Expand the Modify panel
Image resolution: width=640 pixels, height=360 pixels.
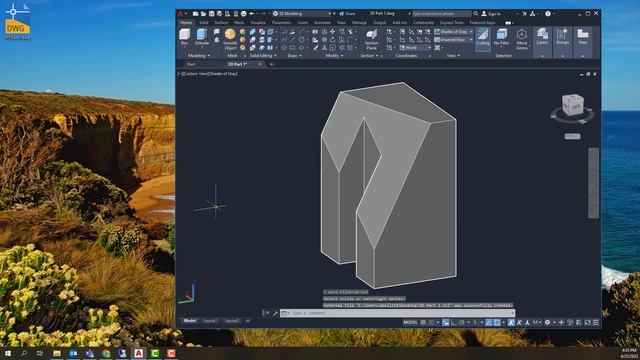click(333, 56)
